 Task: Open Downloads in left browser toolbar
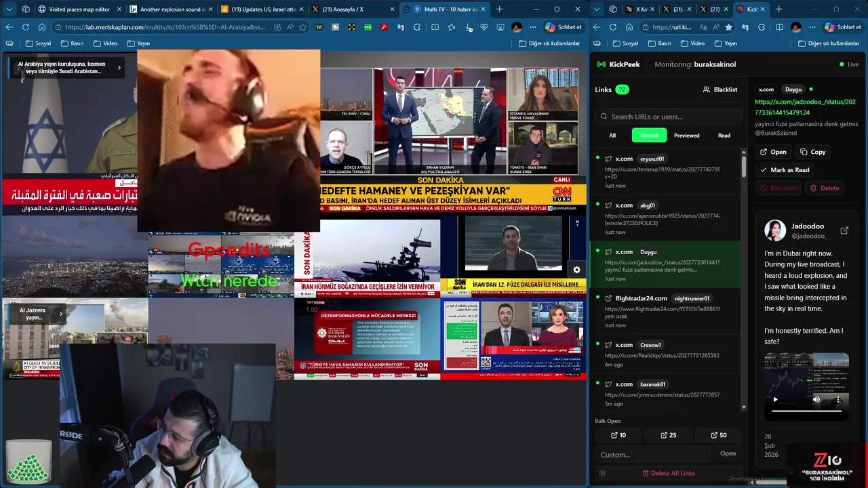[469, 27]
